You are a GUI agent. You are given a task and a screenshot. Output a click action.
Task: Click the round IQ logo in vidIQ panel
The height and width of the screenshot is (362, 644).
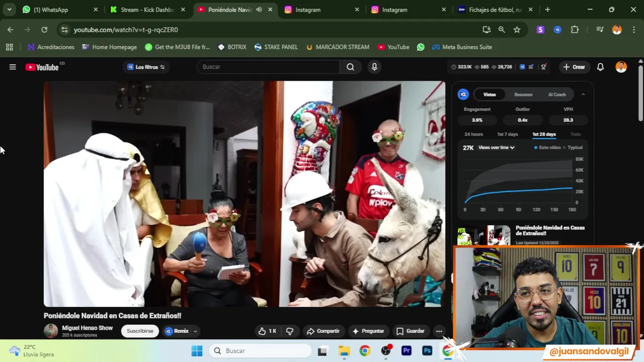coord(463,94)
